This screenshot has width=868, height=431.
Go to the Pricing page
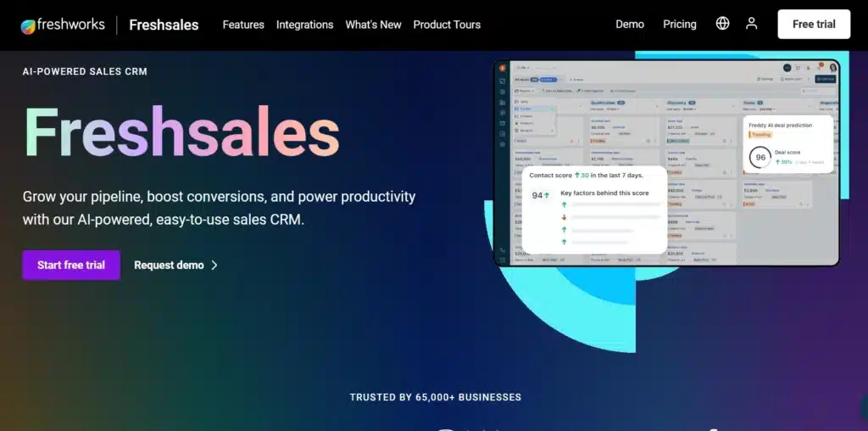pyautogui.click(x=680, y=25)
